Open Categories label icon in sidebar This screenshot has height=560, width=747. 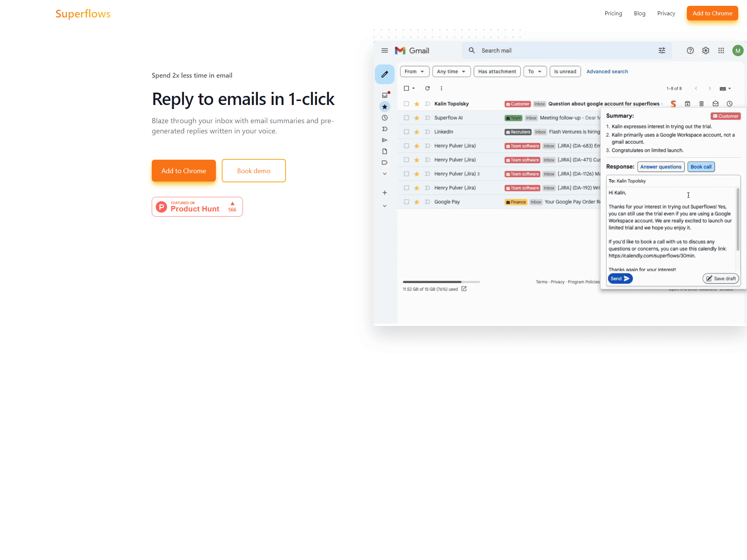point(384,163)
